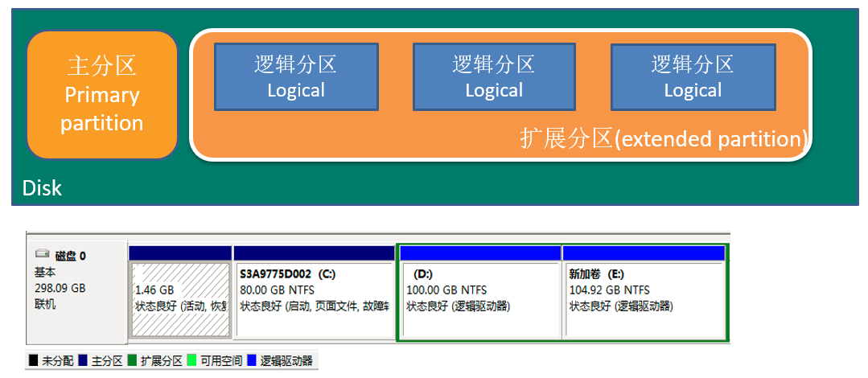Select the (D:) logical drive partition
Image resolution: width=868 pixels, height=378 pixels.
click(480, 299)
